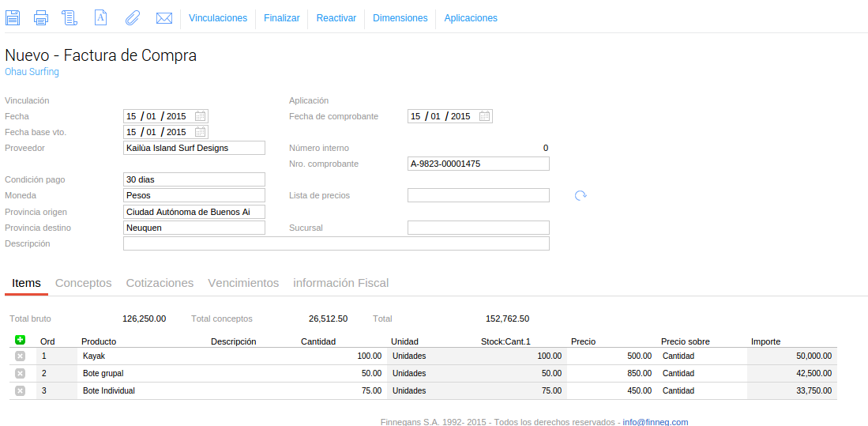This screenshot has width=868, height=426.
Task: Delete the Kayak row with X icon
Action: tap(21, 356)
